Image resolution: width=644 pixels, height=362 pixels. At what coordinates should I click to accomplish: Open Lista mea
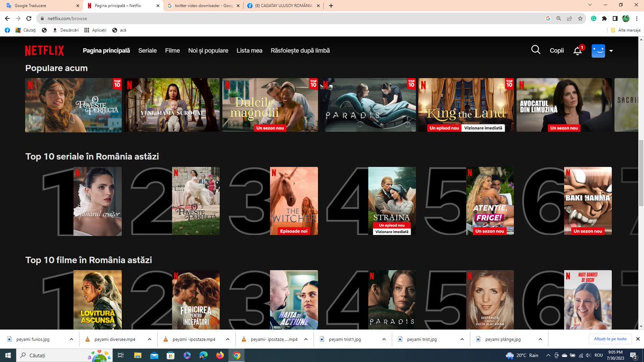(x=250, y=50)
